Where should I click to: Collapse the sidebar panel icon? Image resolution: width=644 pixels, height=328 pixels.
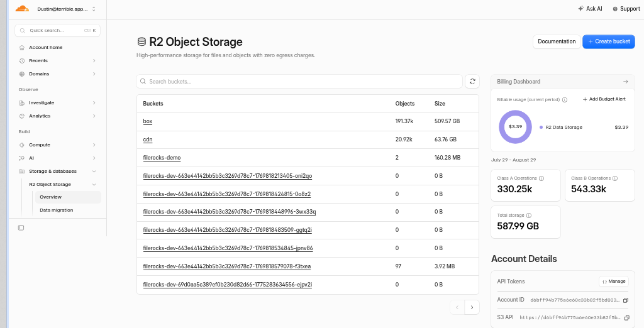pyautogui.click(x=21, y=228)
